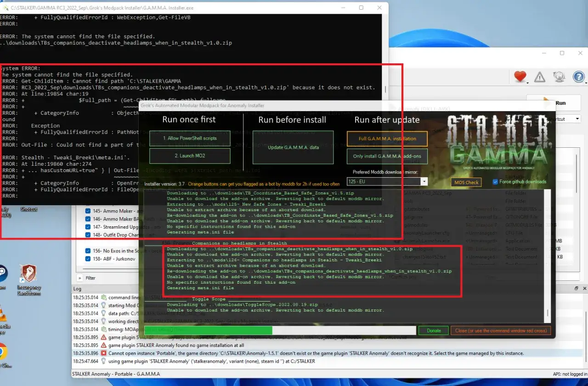Open the warning triangle notifications icon
The width and height of the screenshot is (588, 386).
[540, 77]
